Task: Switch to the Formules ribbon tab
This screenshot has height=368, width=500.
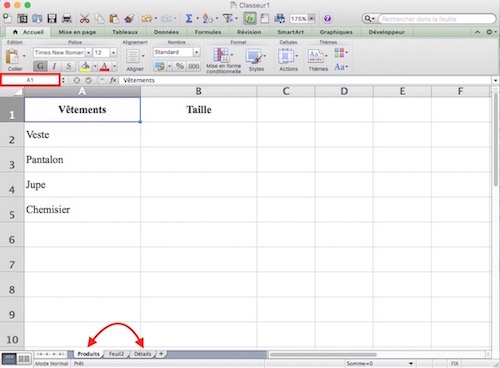Action: (208, 32)
